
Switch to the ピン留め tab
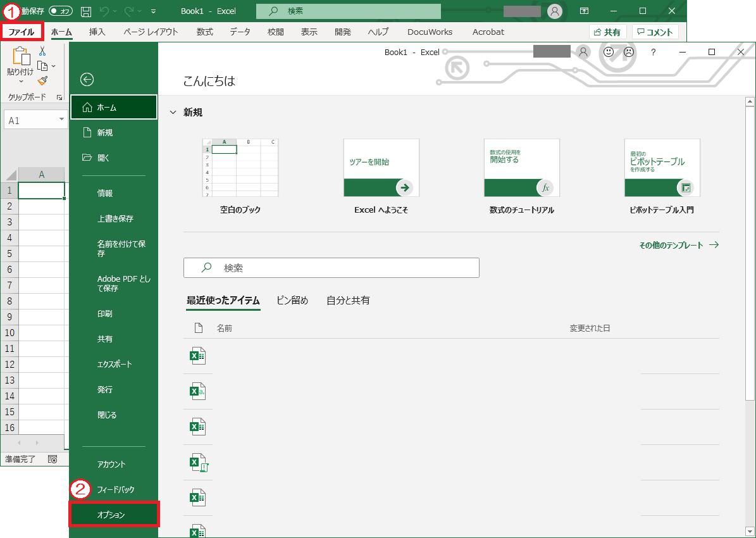click(x=292, y=301)
